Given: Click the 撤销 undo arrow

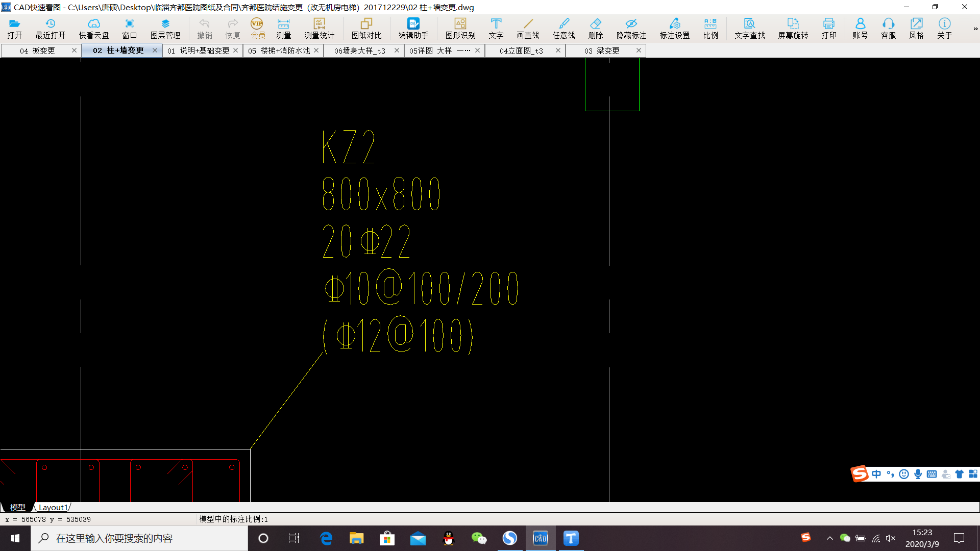Looking at the screenshot, I should (x=205, y=29).
